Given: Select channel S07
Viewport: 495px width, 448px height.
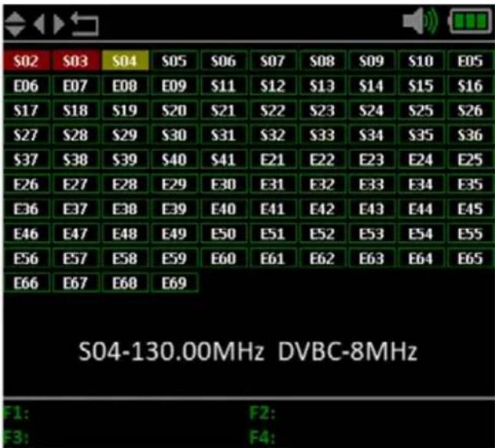Looking at the screenshot, I should pos(273,61).
